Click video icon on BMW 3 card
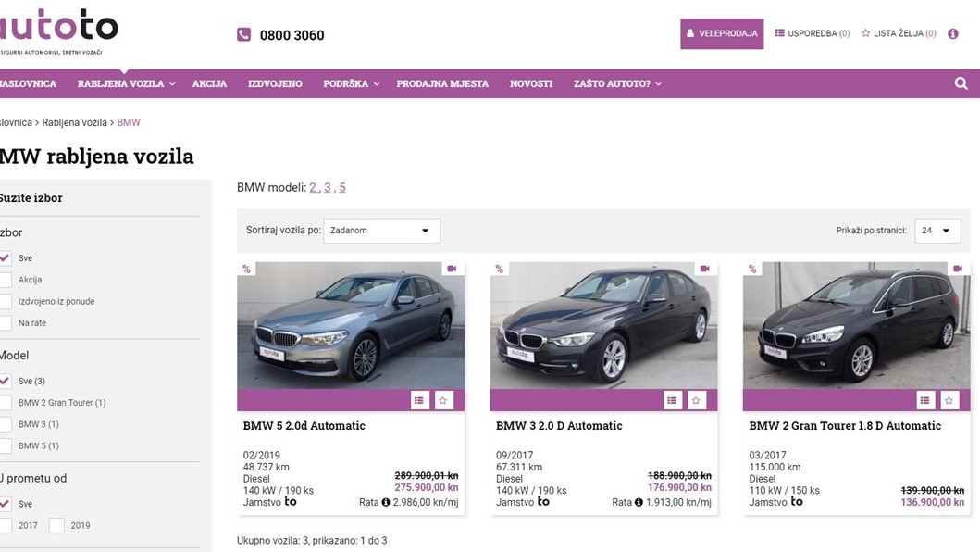The width and height of the screenshot is (980, 552). point(705,269)
